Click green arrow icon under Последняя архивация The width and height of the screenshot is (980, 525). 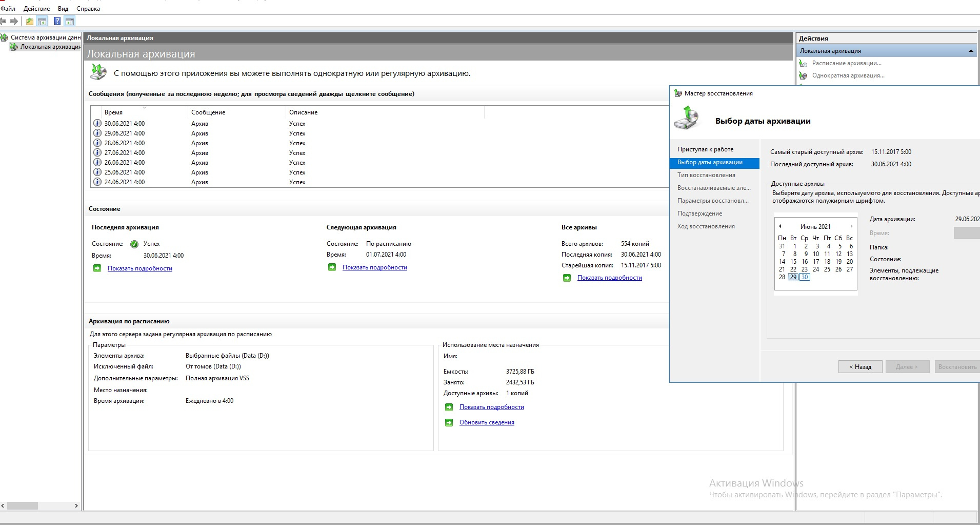(x=97, y=268)
